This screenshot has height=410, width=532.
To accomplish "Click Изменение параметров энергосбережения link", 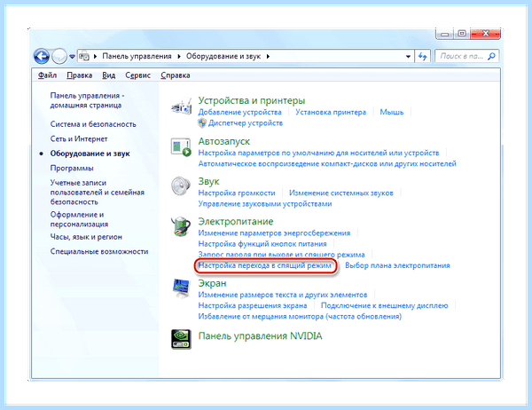I will click(274, 233).
